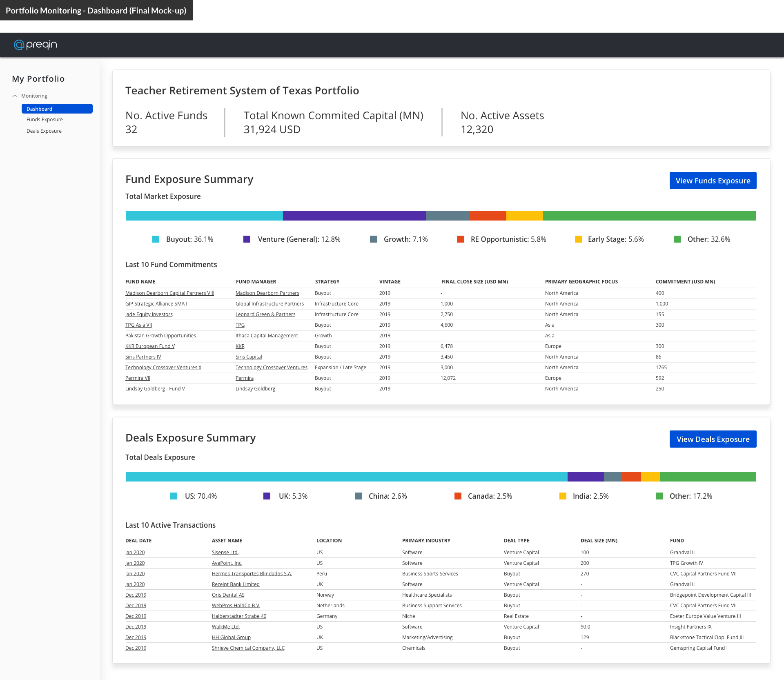Open Pakistan Growth Opportunities link
The width and height of the screenshot is (784, 680).
pyautogui.click(x=160, y=336)
